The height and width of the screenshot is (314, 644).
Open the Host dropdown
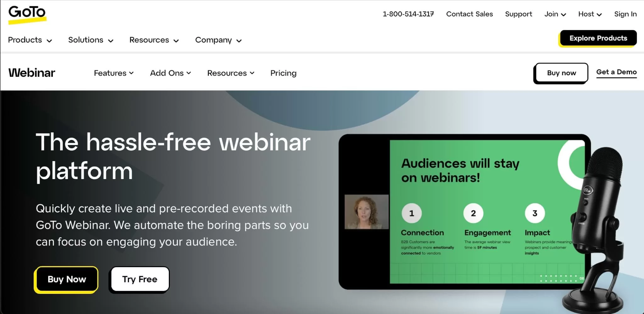click(x=590, y=14)
